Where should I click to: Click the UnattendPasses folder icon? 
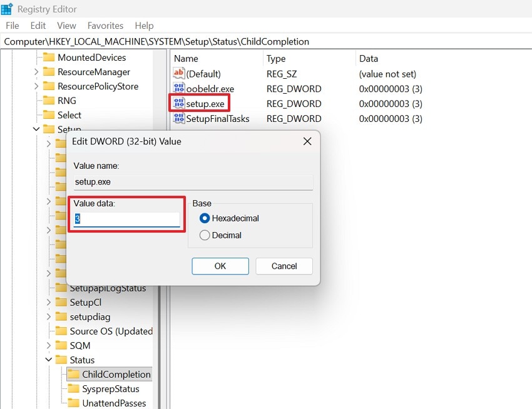[73, 403]
